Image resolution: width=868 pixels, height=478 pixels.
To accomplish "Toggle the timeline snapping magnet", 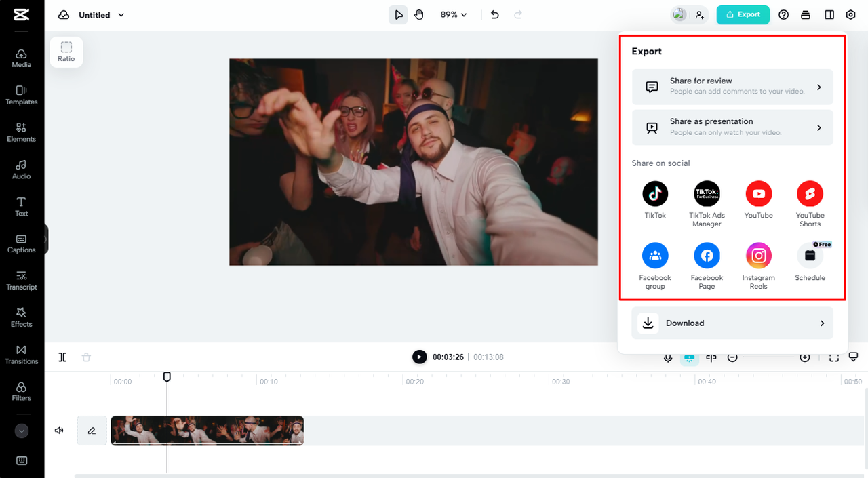I will coord(689,357).
